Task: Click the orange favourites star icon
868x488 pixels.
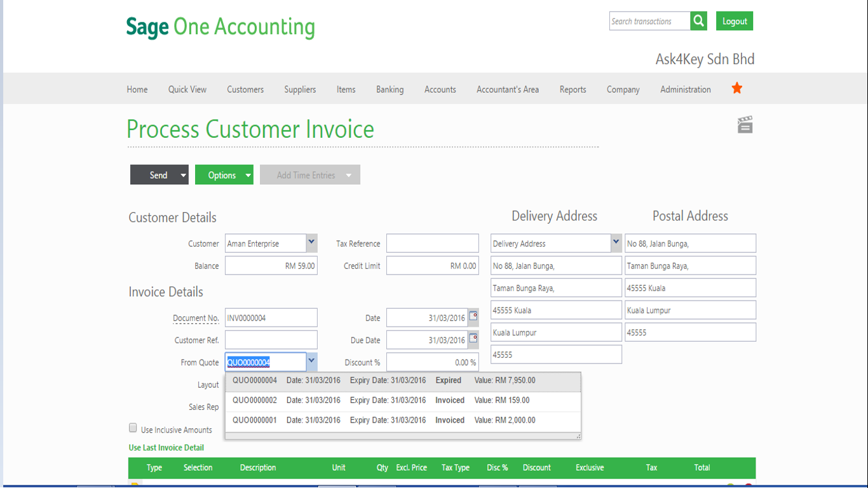Action: (737, 88)
